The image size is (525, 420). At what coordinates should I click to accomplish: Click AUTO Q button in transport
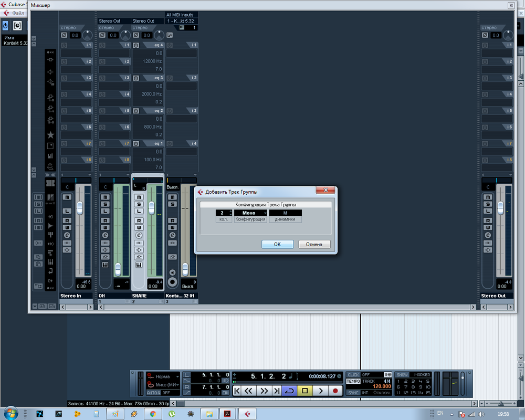click(x=154, y=393)
